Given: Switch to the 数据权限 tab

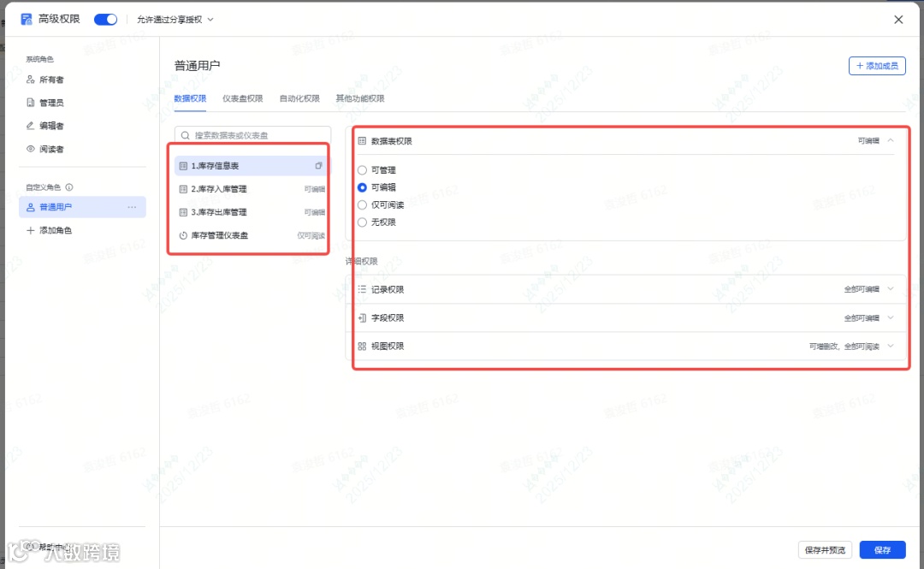Looking at the screenshot, I should 190,98.
